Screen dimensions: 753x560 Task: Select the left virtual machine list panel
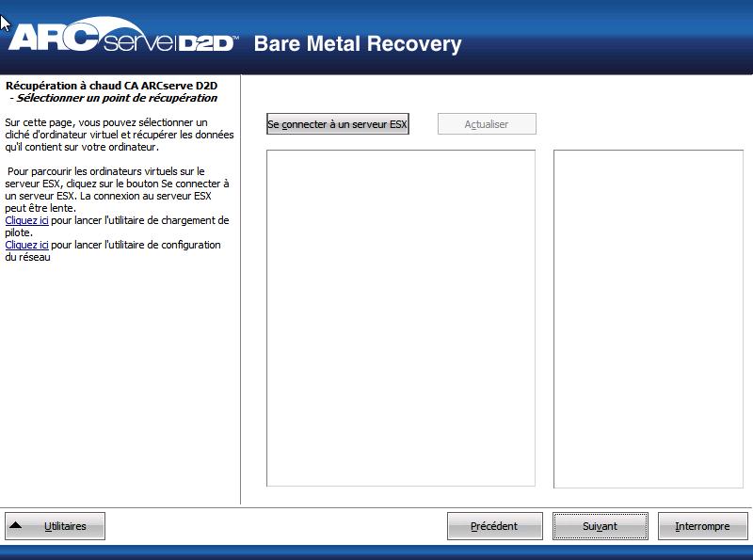(x=403, y=320)
